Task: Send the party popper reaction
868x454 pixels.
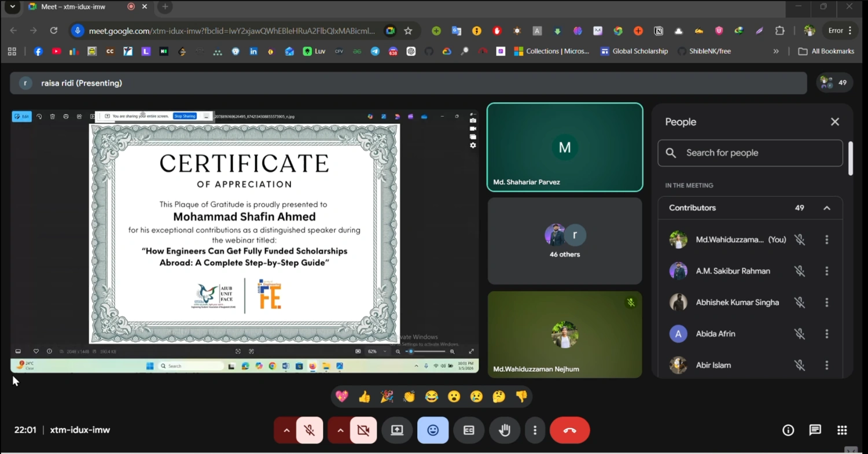Action: [x=387, y=397]
